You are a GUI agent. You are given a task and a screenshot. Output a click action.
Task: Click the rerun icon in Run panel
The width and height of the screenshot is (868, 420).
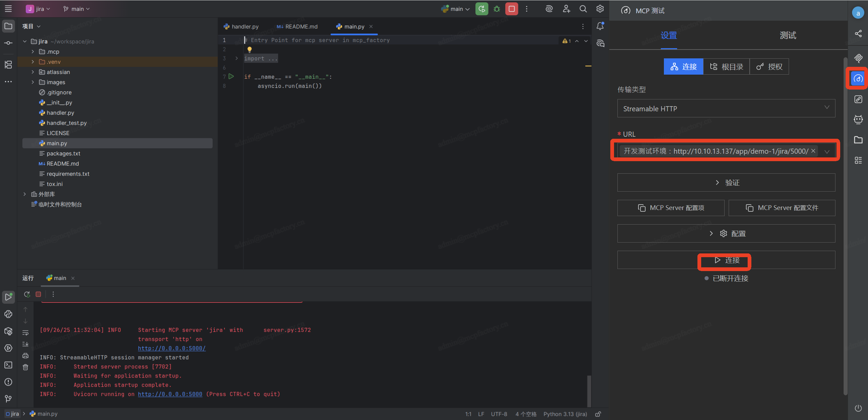[x=27, y=294]
